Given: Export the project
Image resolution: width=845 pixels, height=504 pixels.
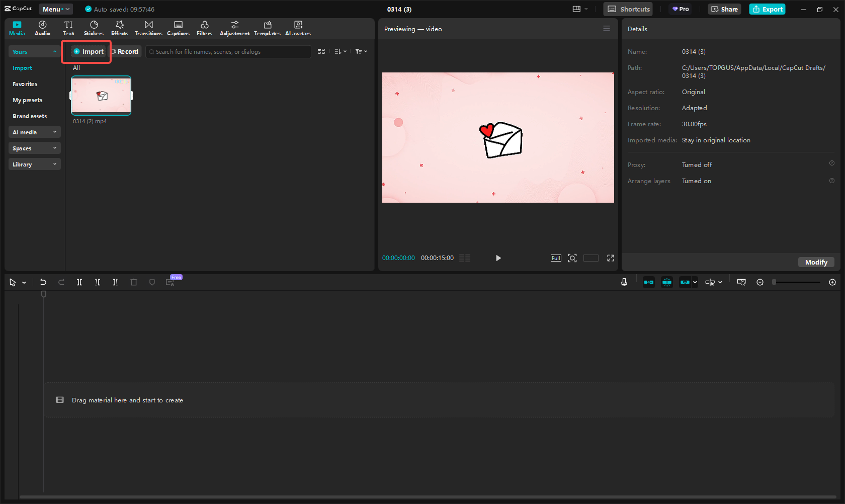Looking at the screenshot, I should [x=767, y=9].
